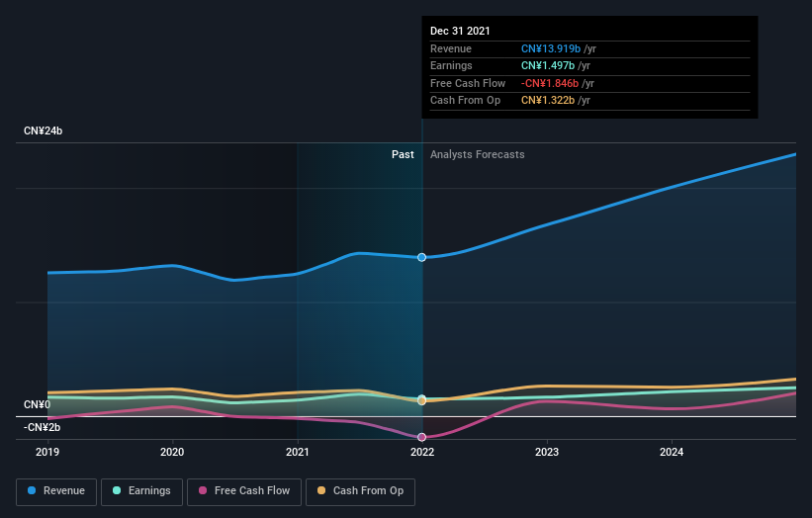Viewport: 812px width, 518px height.
Task: Click the -CN¥2b y-axis label
Action: tap(42, 427)
